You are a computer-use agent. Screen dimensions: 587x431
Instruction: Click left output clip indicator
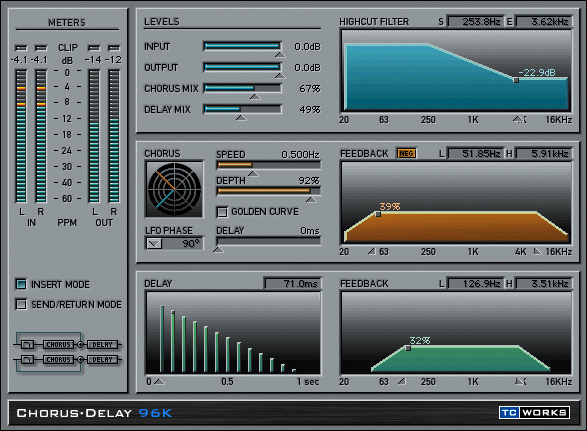coord(94,48)
